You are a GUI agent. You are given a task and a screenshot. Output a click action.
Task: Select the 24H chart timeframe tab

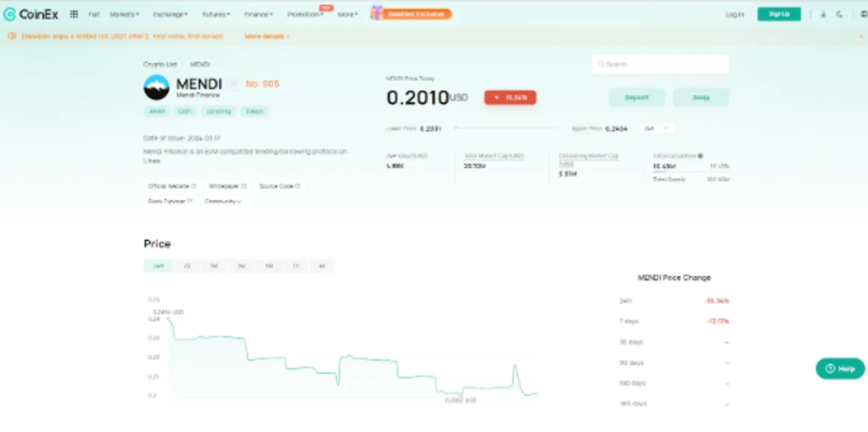pos(158,266)
